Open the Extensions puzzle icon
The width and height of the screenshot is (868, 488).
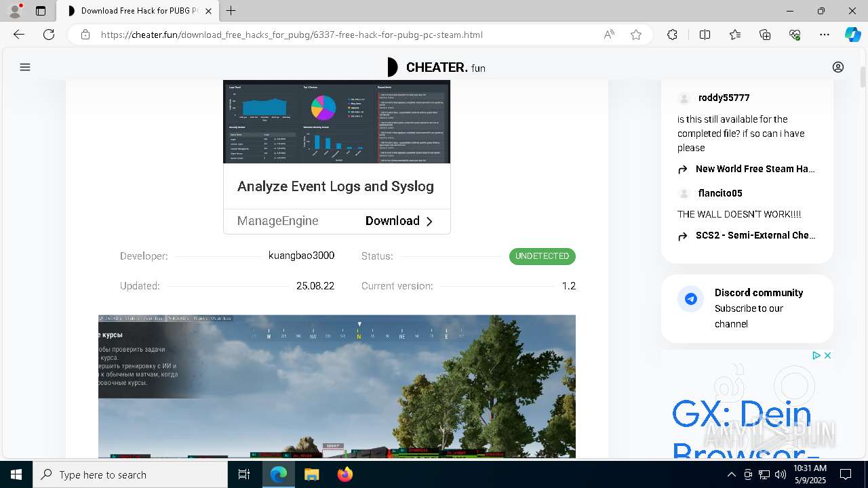coord(672,35)
